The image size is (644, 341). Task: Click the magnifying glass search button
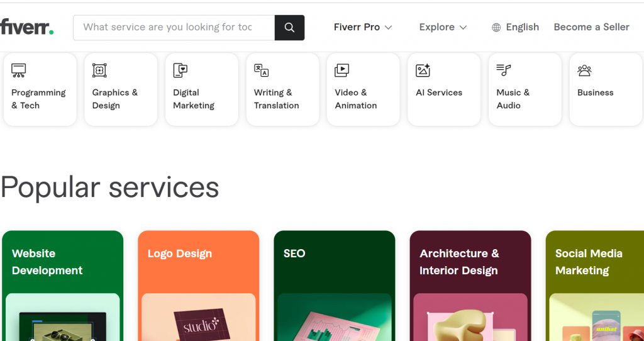(x=289, y=28)
